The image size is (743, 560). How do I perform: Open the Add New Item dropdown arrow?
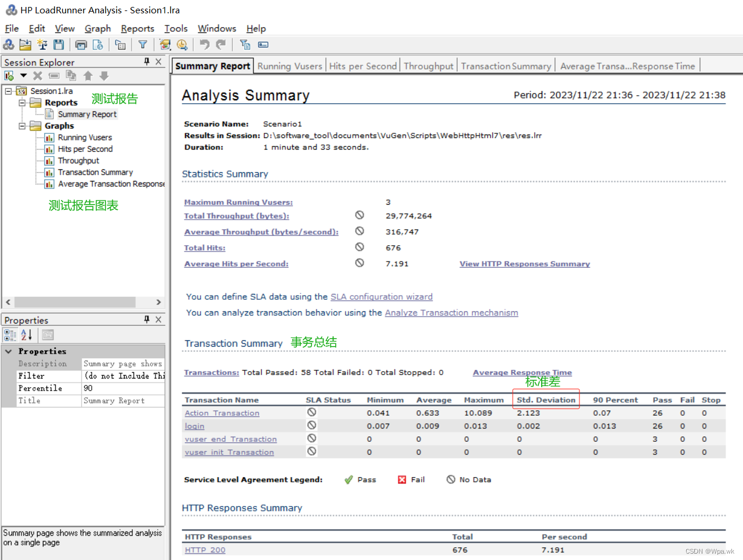tap(23, 76)
